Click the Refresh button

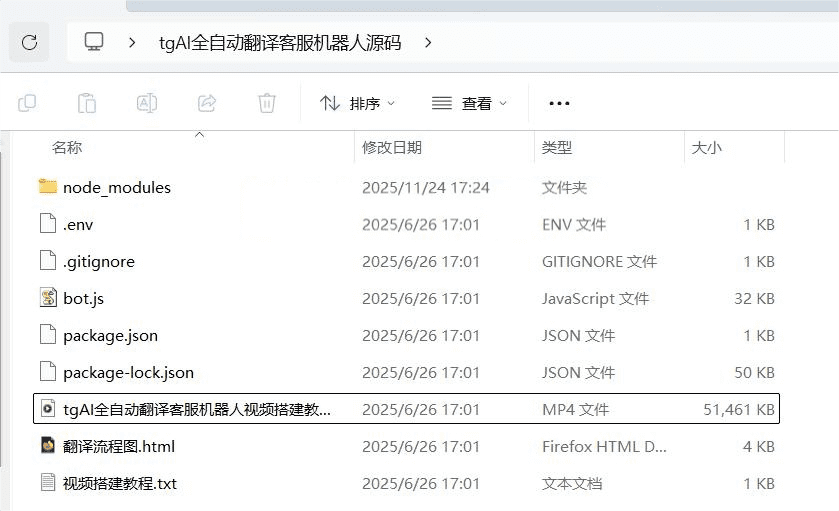coord(29,42)
